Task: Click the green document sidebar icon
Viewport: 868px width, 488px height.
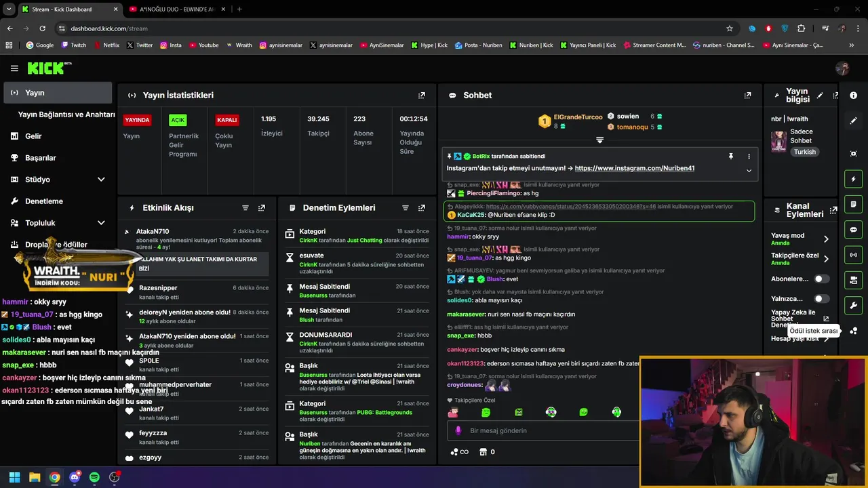Action: click(854, 204)
